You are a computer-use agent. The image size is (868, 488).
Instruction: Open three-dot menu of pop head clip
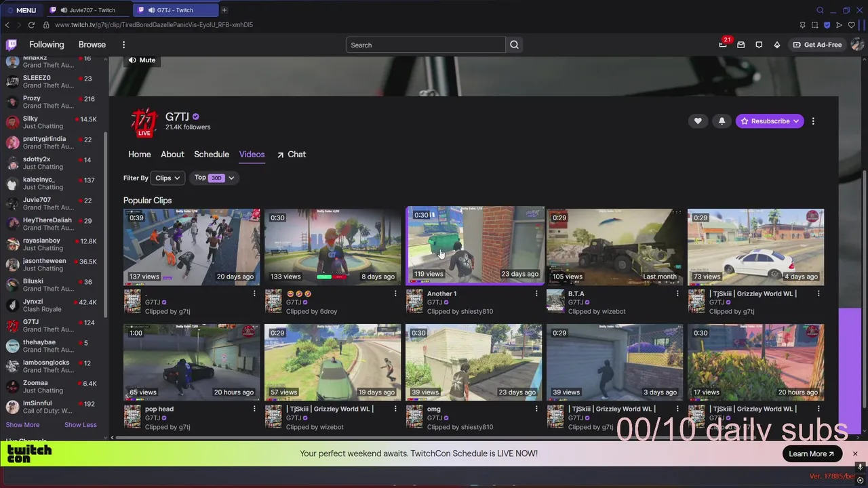[x=254, y=409]
